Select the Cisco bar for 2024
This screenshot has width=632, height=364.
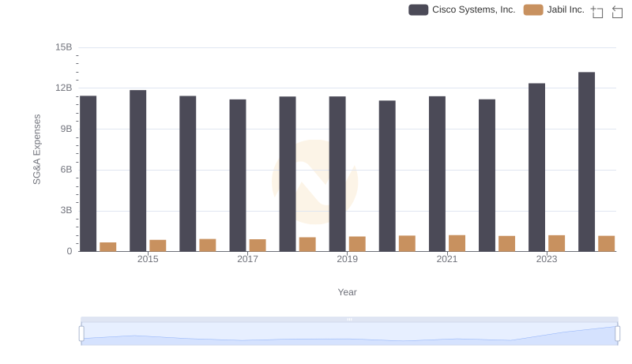coord(586,162)
